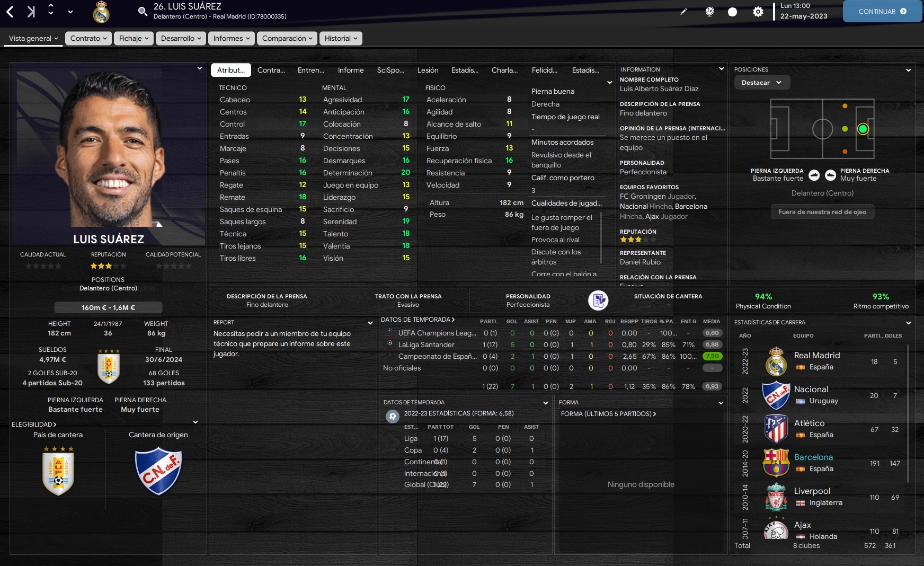This screenshot has width=924, height=566.
Task: Click the Determinación attribute row
Action: coord(366,173)
